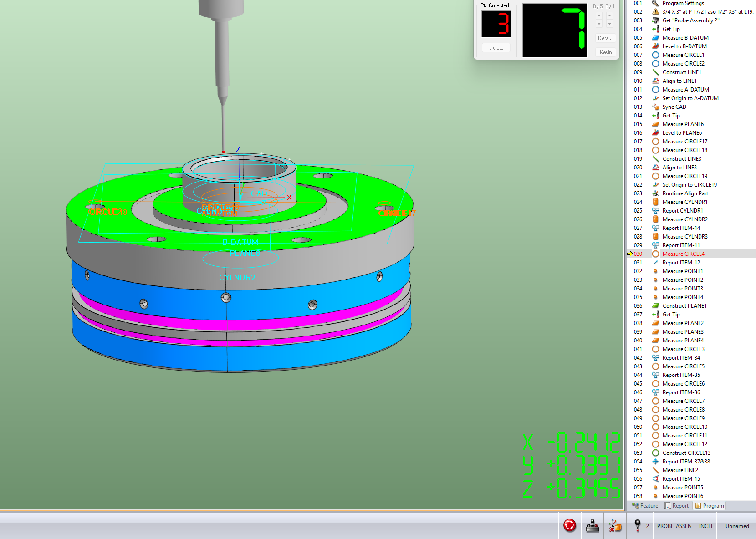Click the warning icon on step 002

(655, 12)
